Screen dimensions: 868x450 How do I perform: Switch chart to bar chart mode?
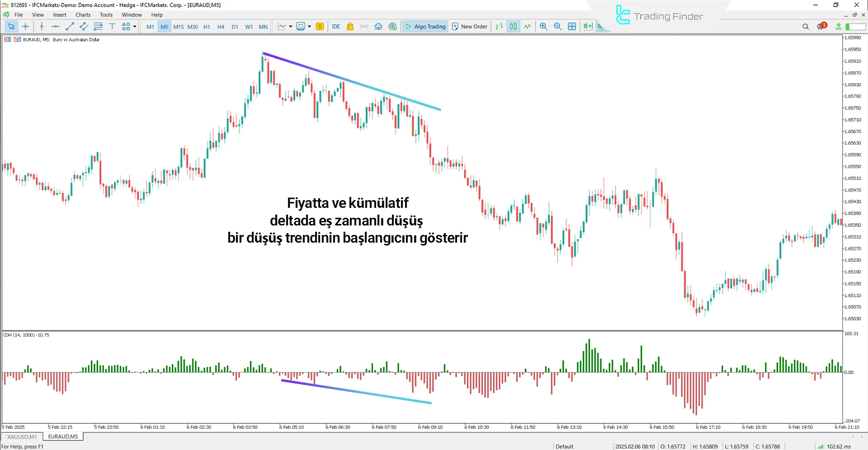tap(499, 27)
